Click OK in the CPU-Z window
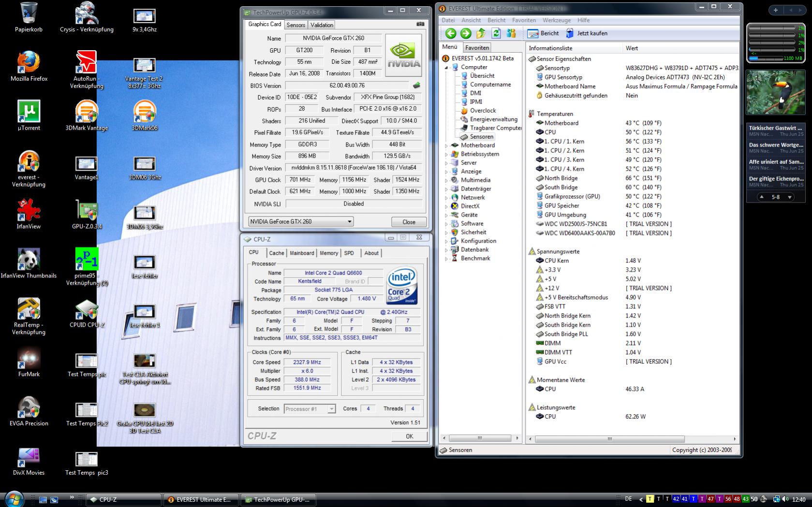 tap(410, 436)
